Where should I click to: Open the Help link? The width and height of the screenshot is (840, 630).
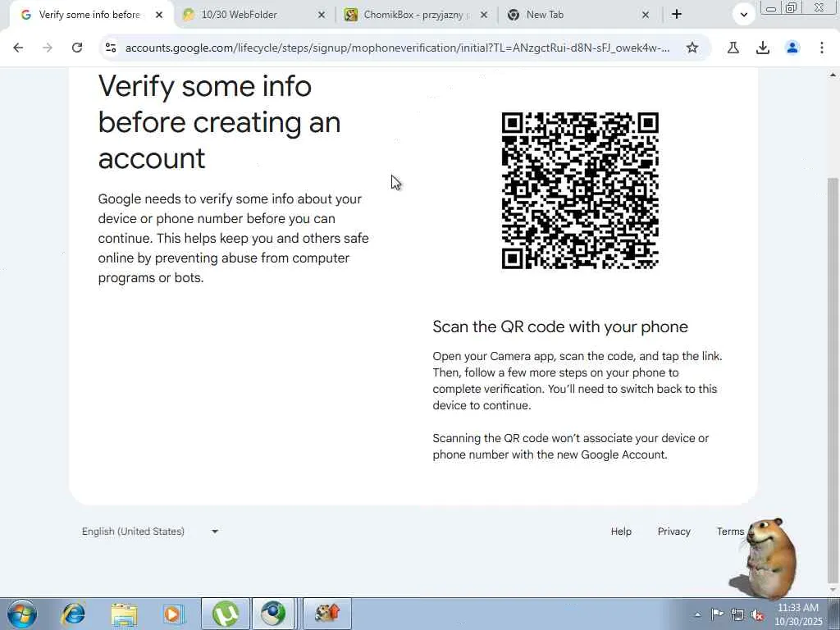tap(621, 532)
